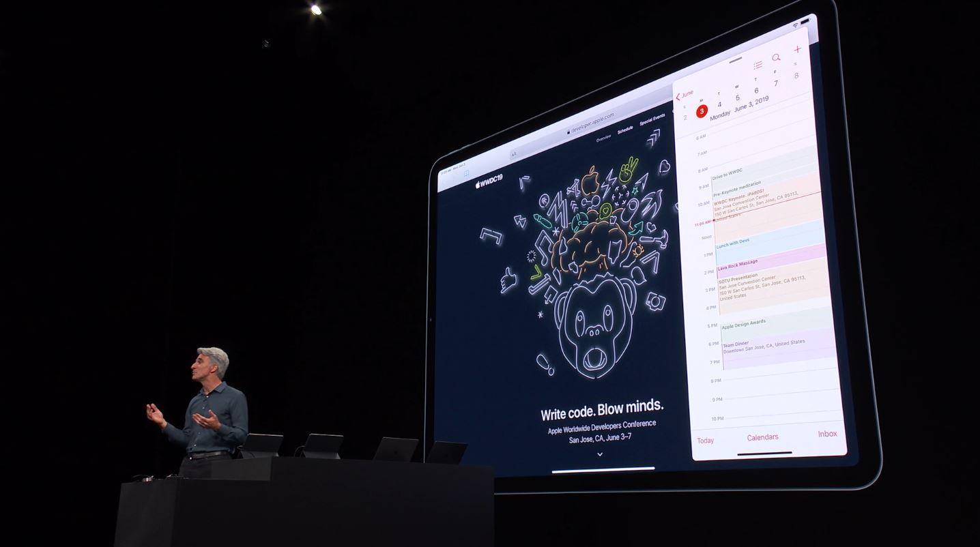Tap the Slide Over grabber handle atop Calendar
Screen dimensions: 980x547
coord(735,60)
